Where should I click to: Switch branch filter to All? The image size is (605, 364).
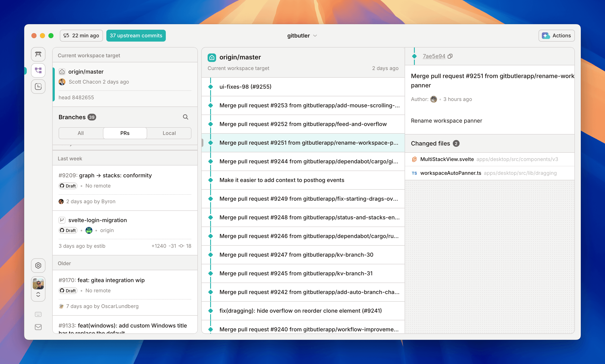pos(80,133)
